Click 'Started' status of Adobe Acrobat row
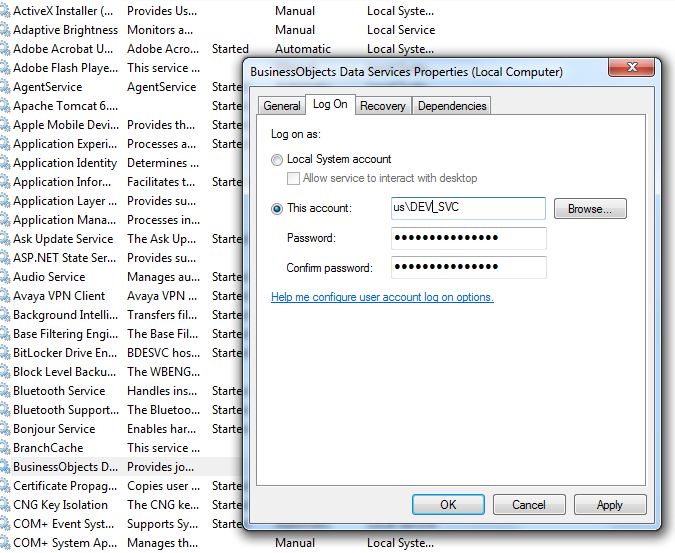This screenshot has width=675, height=553. click(230, 49)
